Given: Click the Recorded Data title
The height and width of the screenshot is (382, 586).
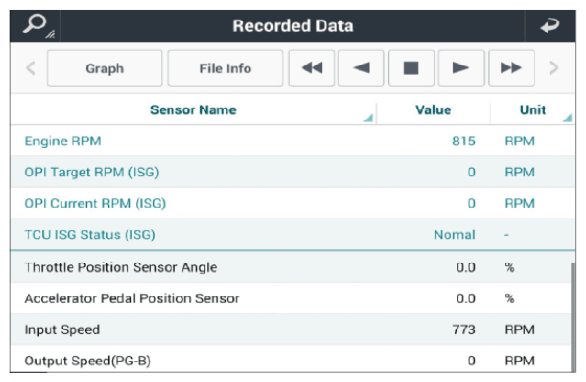Looking at the screenshot, I should tap(293, 26).
